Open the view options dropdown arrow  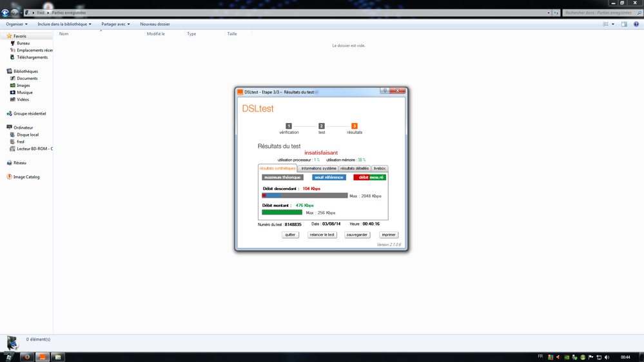click(x=613, y=24)
